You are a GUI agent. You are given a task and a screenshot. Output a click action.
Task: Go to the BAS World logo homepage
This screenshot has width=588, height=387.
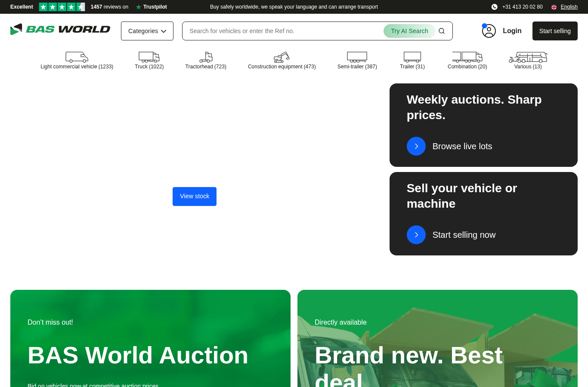60,29
